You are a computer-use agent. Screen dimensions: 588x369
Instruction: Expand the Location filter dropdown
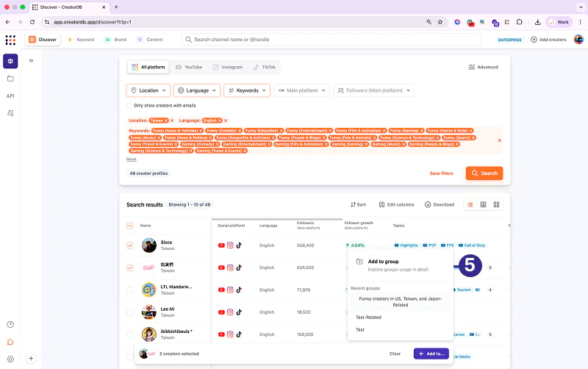(148, 90)
